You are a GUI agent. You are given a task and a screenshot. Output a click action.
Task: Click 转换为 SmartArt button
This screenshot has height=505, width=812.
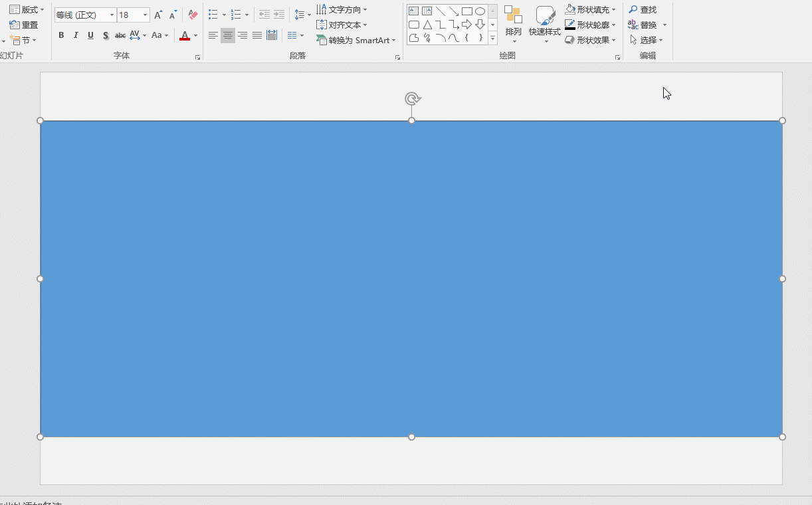(356, 40)
